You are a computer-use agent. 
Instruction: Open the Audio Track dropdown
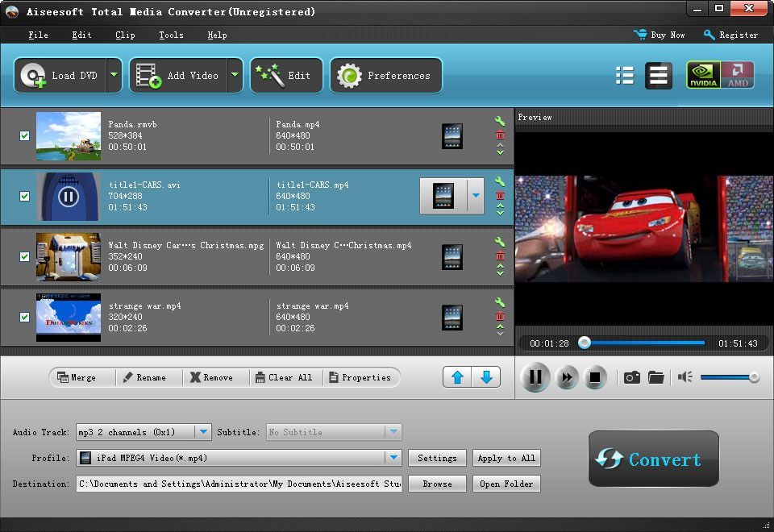(202, 432)
